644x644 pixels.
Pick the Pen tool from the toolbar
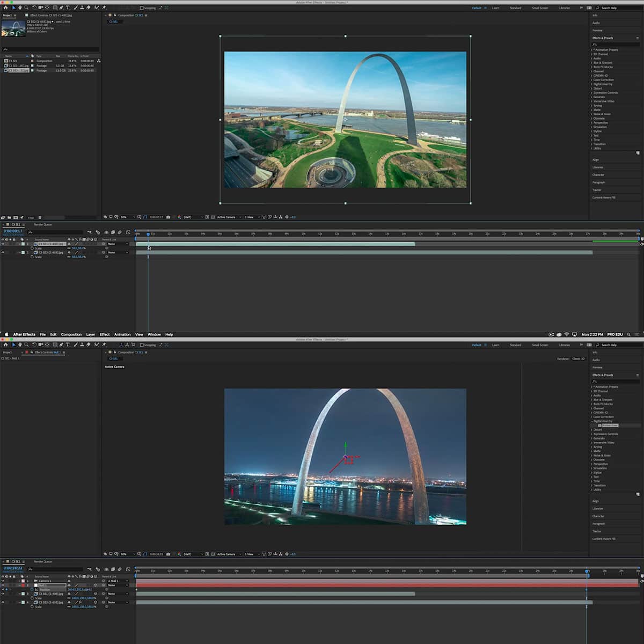point(61,8)
